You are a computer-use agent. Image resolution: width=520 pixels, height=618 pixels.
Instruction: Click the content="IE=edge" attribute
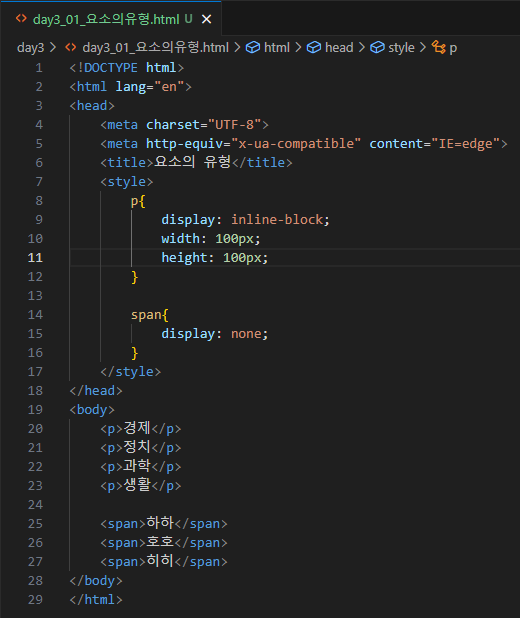tap(434, 144)
